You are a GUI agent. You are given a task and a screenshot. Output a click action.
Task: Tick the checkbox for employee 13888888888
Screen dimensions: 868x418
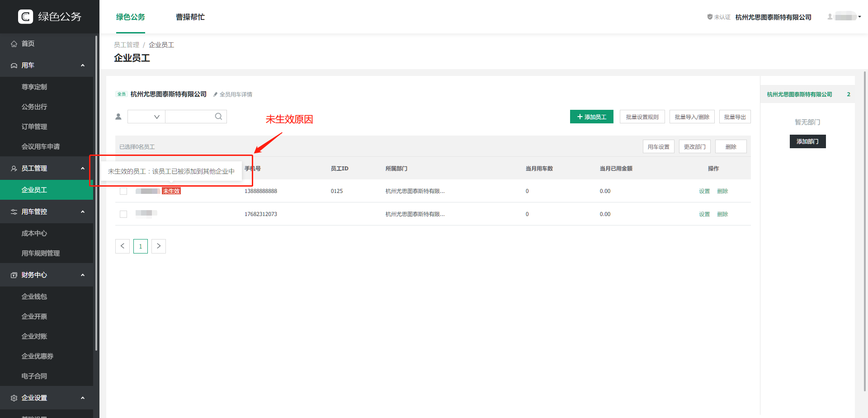click(123, 191)
